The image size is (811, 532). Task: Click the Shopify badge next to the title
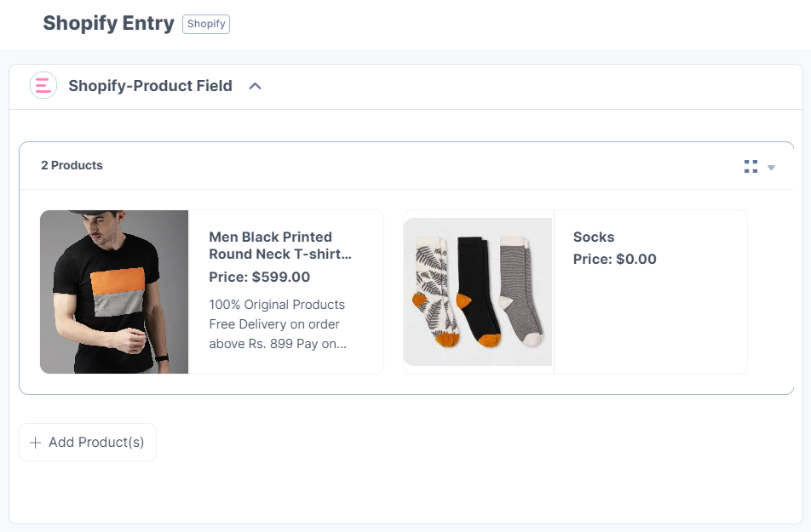pos(205,24)
